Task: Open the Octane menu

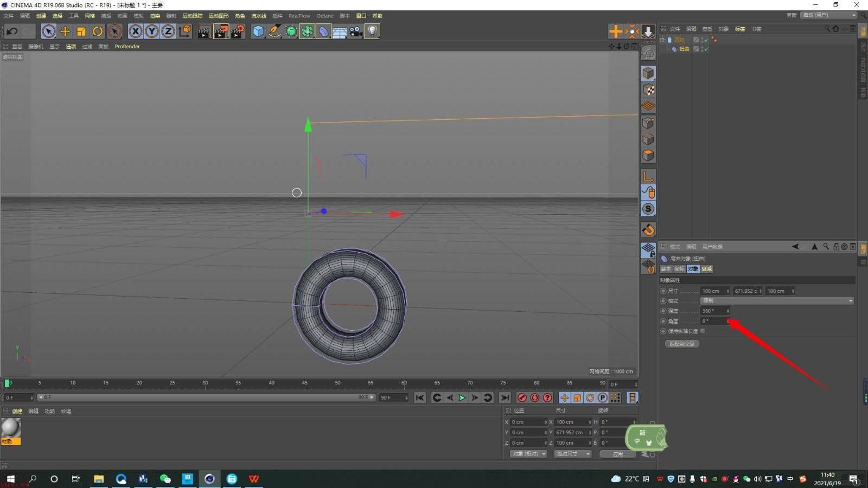Action: (325, 16)
